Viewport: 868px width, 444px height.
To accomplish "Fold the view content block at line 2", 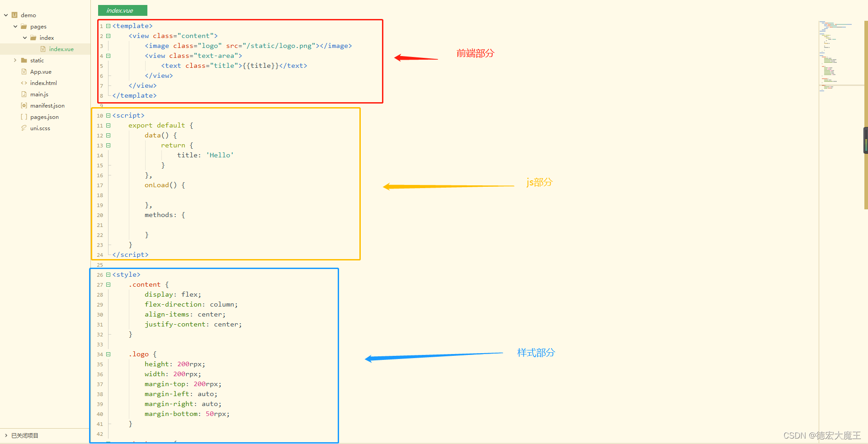I will point(108,36).
